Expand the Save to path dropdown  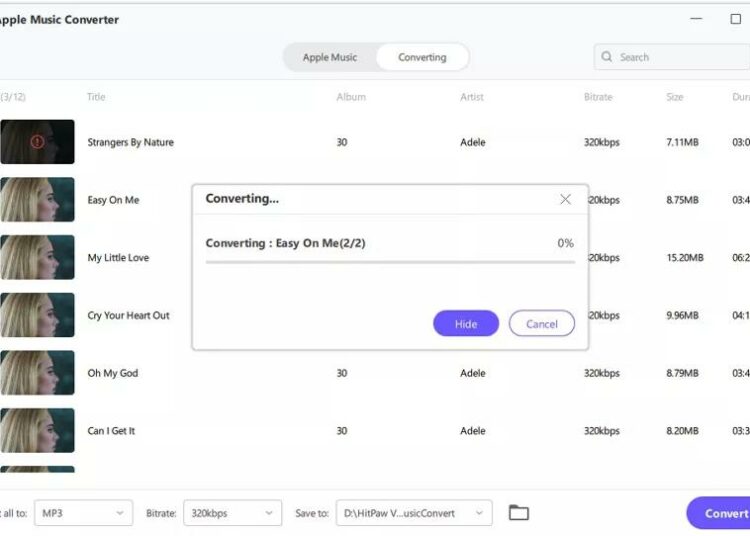click(414, 513)
